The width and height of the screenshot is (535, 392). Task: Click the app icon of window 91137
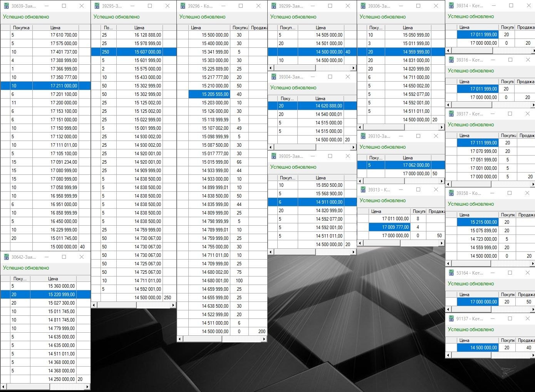[x=451, y=319]
